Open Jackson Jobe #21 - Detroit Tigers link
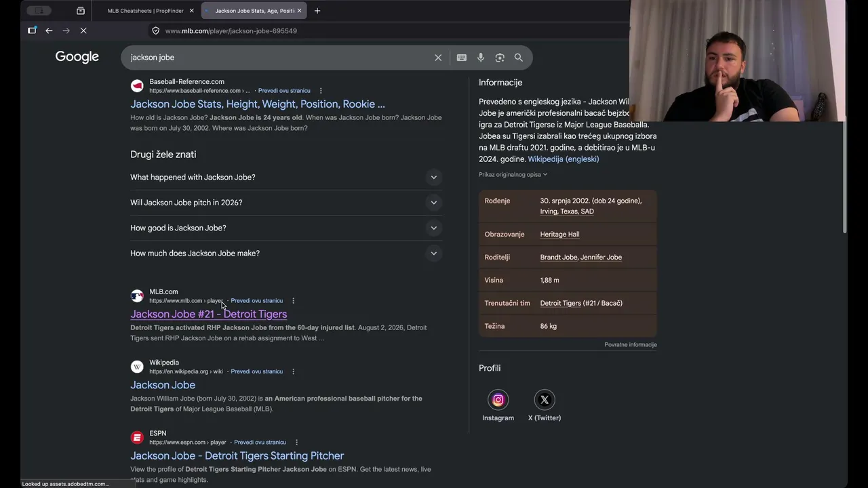Screen dimensions: 868x488 click(209, 314)
